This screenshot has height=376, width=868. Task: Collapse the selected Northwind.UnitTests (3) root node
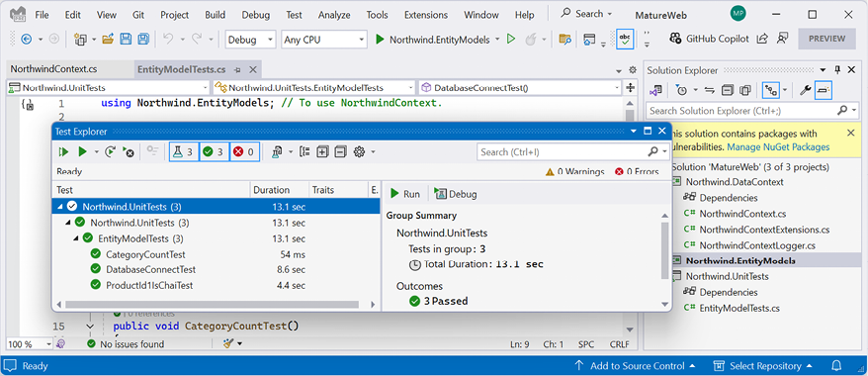(59, 207)
